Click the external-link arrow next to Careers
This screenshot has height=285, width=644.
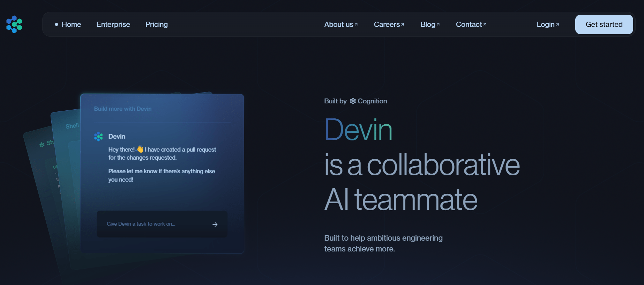(403, 24)
